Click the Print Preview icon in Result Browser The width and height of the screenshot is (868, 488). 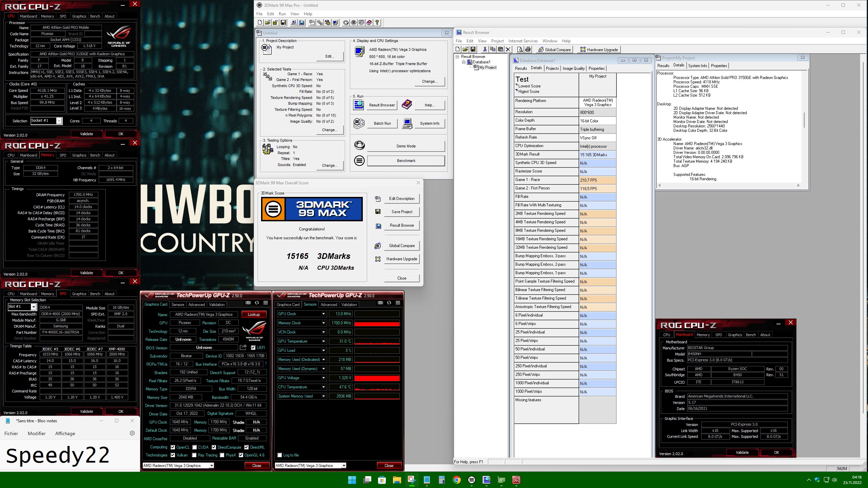coord(520,49)
